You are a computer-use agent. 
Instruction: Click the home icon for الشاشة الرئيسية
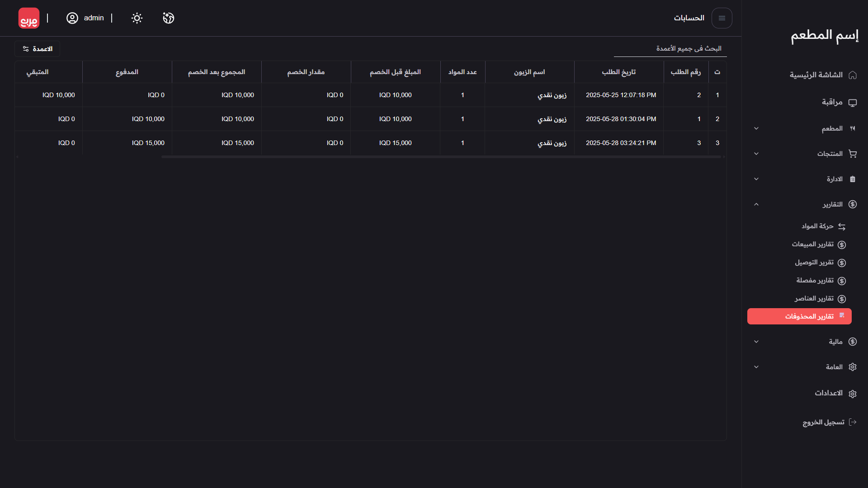pos(853,75)
